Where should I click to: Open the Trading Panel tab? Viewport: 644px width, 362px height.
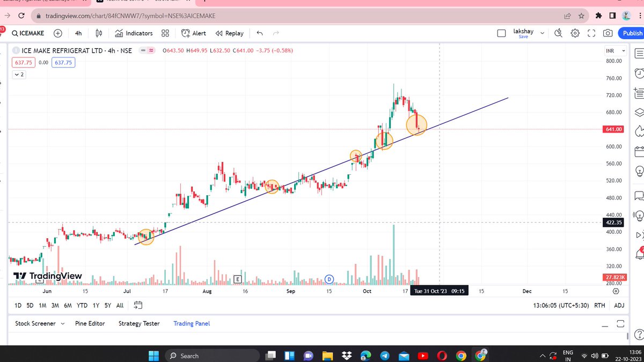[x=192, y=323]
